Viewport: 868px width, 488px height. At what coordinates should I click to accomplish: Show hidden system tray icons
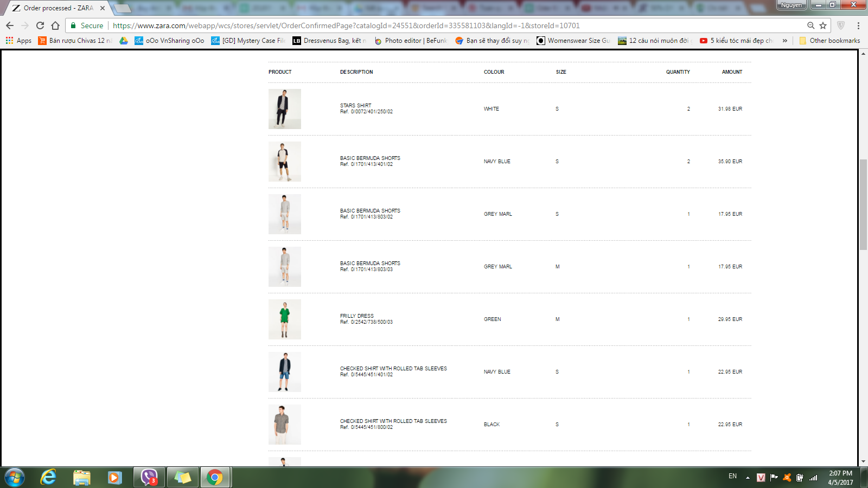(748, 478)
